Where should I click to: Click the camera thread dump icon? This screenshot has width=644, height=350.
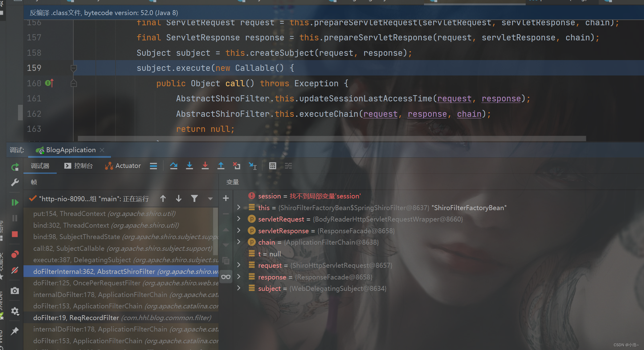[15, 291]
